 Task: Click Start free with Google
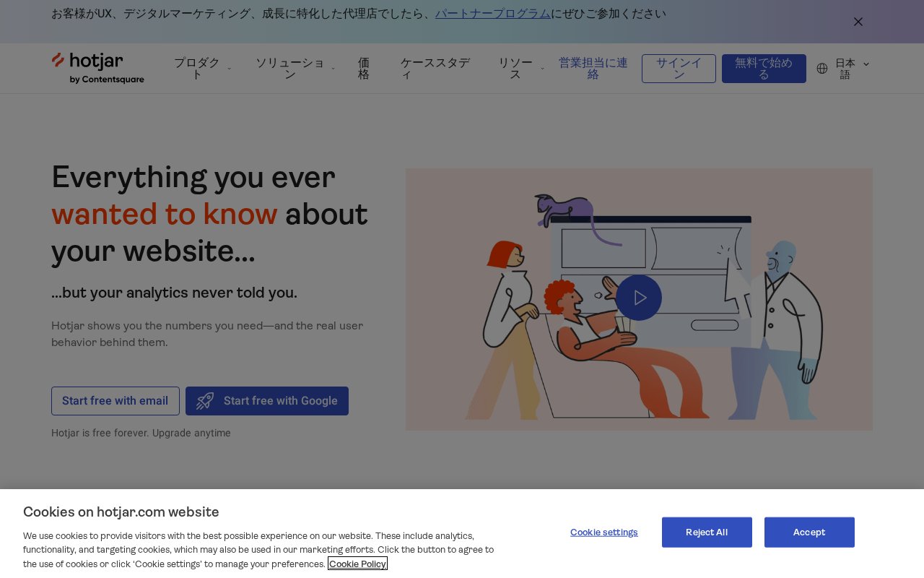point(267,401)
